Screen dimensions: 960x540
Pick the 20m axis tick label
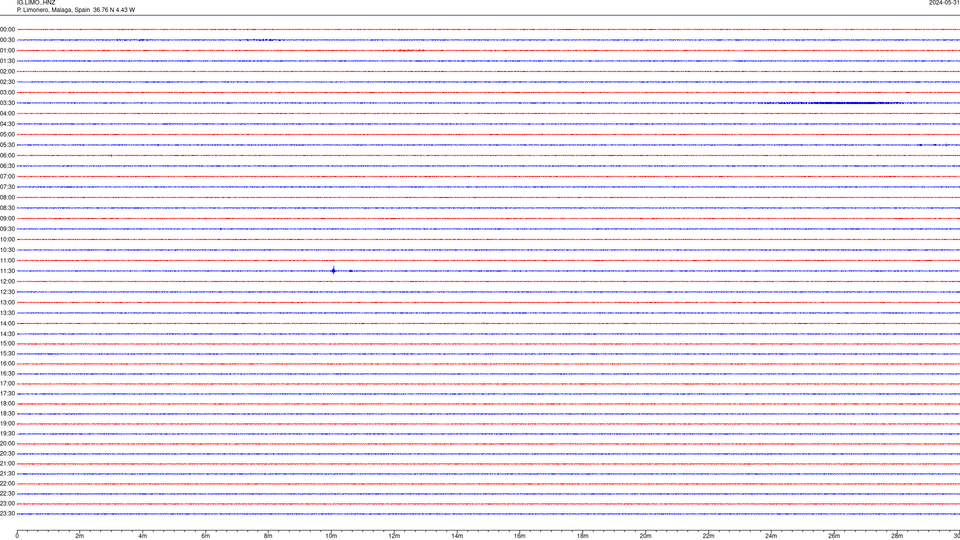(x=645, y=536)
